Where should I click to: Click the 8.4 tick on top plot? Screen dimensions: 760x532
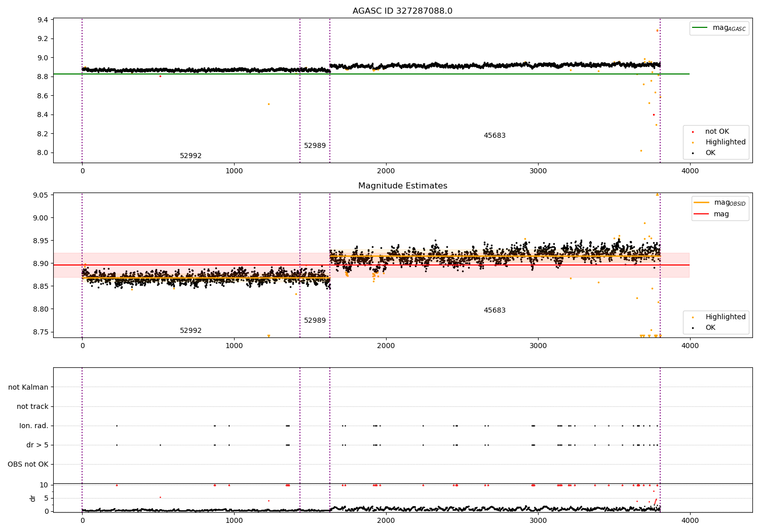coord(43,115)
